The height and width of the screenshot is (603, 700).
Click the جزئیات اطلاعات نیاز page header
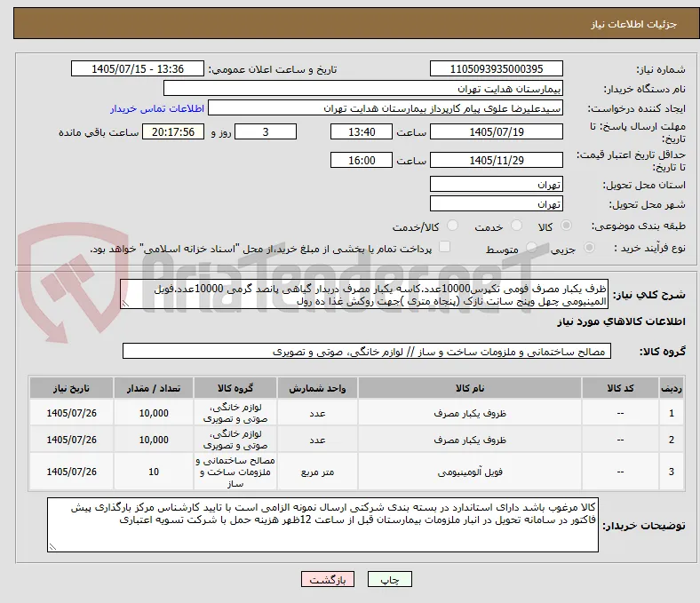[x=634, y=24]
